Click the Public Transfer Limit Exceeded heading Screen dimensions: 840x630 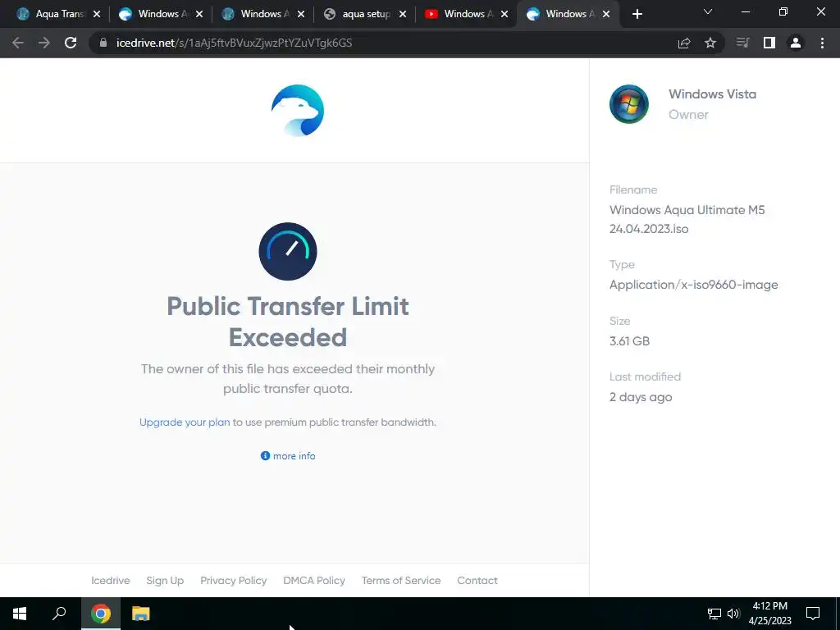click(288, 322)
